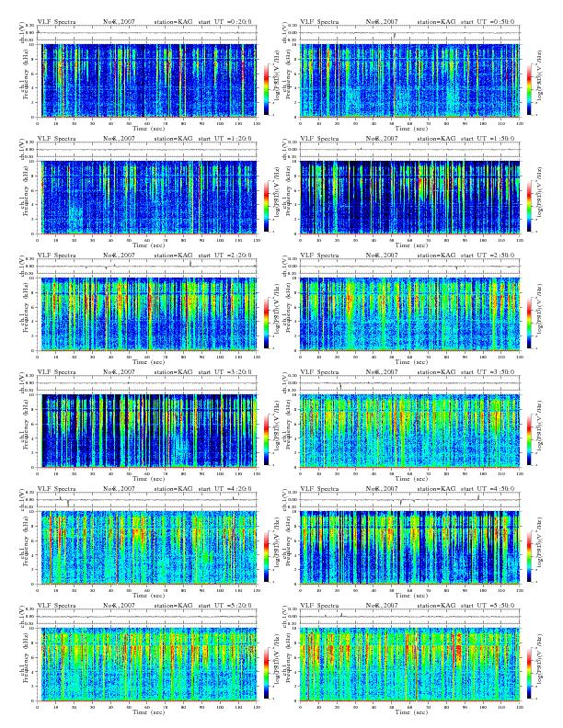Click the ch.1 waveform strip above the 4:50:0 spectrogram

click(410, 500)
